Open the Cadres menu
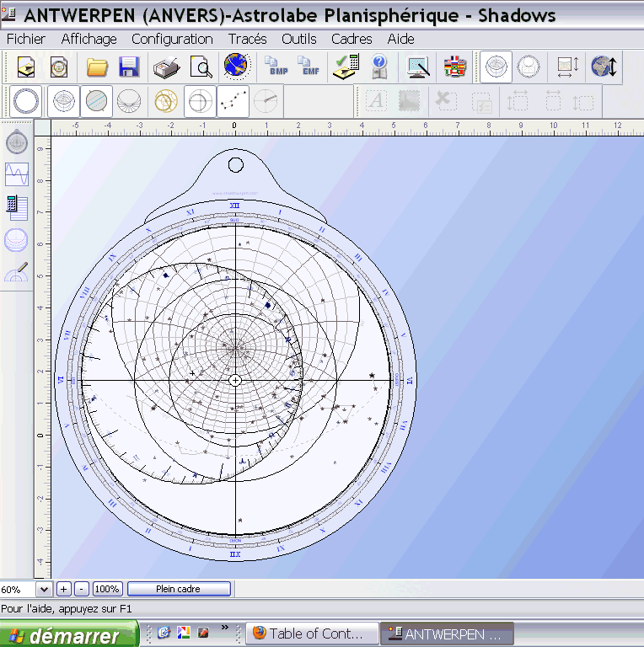The image size is (644, 647). pos(352,39)
